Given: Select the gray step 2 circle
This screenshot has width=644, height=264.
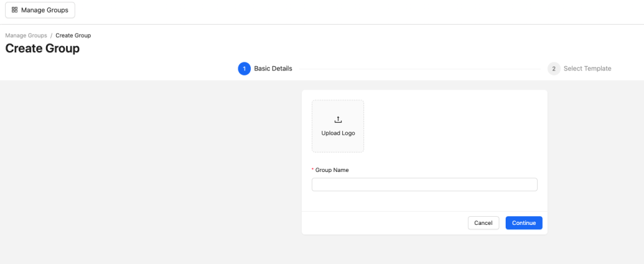Looking at the screenshot, I should (x=553, y=69).
